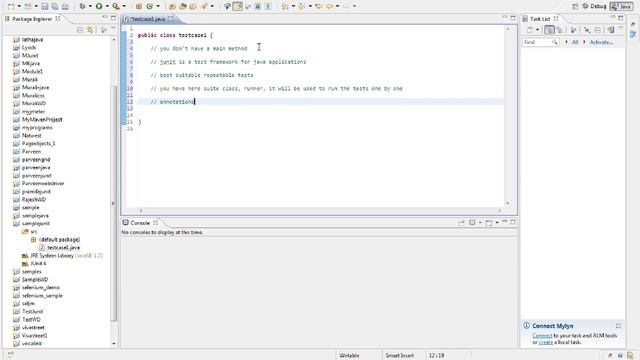The image size is (640, 360).
Task: Open the Open Console dropdown arrow
Action: 497,222
